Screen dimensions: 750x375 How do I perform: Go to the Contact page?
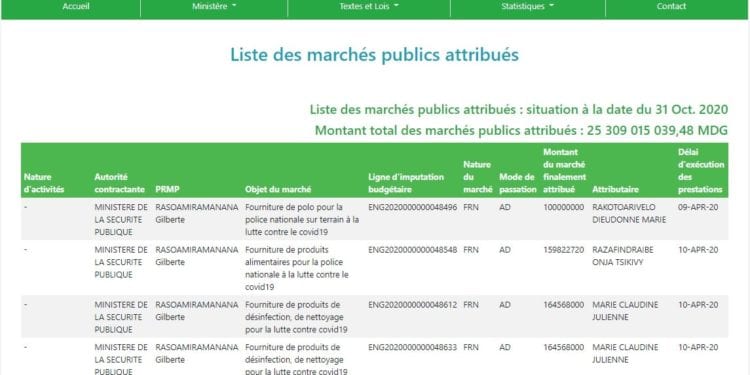[x=671, y=7]
